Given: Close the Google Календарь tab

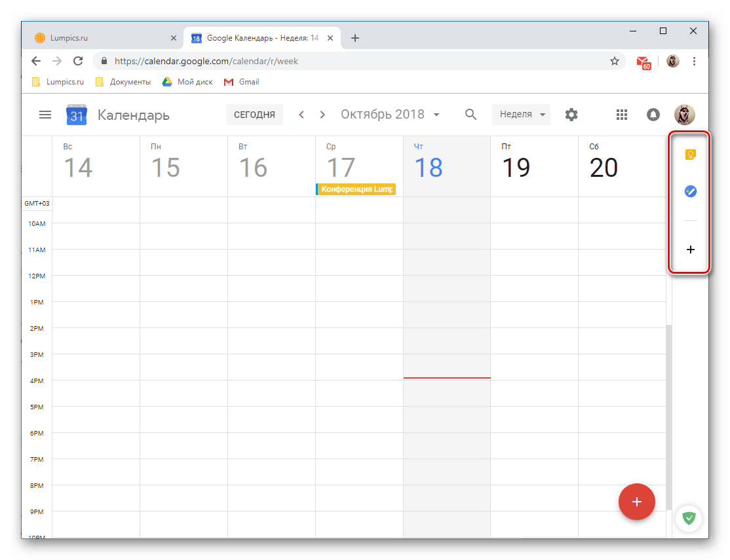Looking at the screenshot, I should tap(330, 38).
